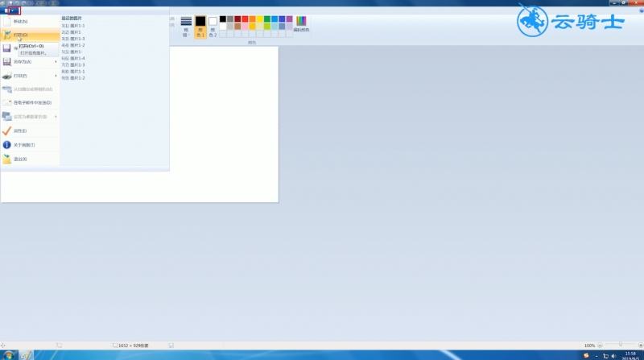This screenshot has height=360, width=644.
Task: Open recent picture number 5
Action: (72, 52)
